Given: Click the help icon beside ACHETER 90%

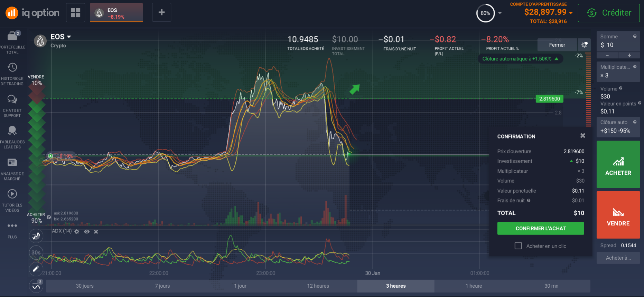Looking at the screenshot, I should 49,217.
